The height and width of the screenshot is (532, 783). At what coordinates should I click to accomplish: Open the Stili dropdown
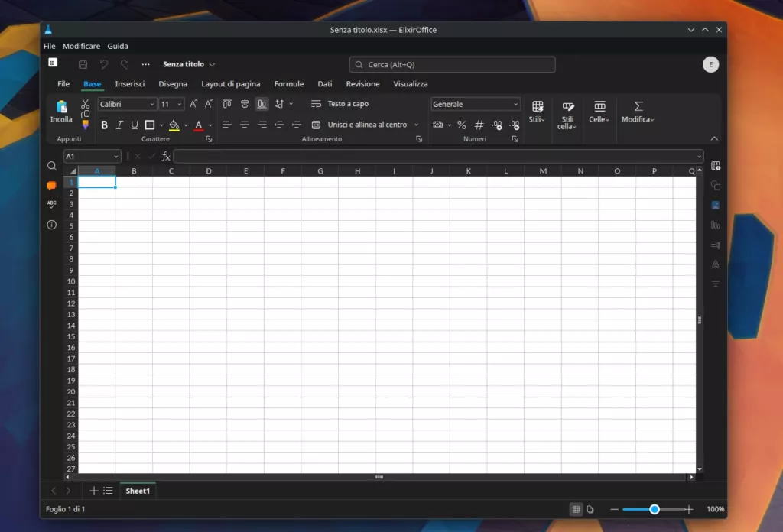click(538, 112)
